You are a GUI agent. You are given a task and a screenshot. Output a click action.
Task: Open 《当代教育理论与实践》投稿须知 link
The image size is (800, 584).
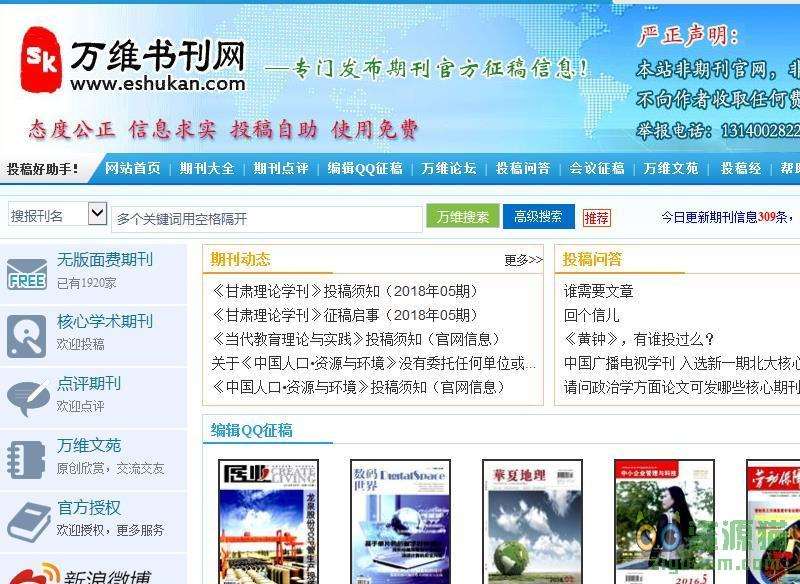[356, 339]
